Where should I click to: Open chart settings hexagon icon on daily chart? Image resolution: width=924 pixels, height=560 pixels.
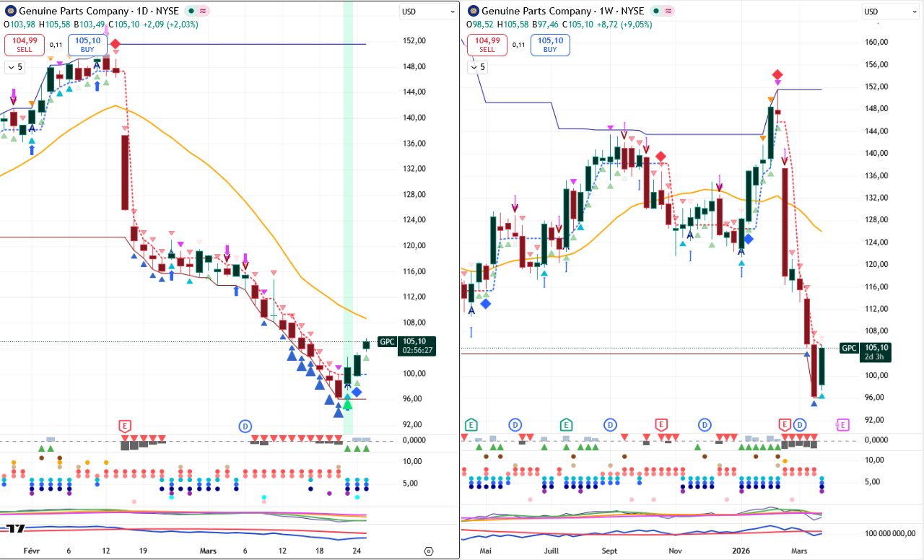(429, 551)
